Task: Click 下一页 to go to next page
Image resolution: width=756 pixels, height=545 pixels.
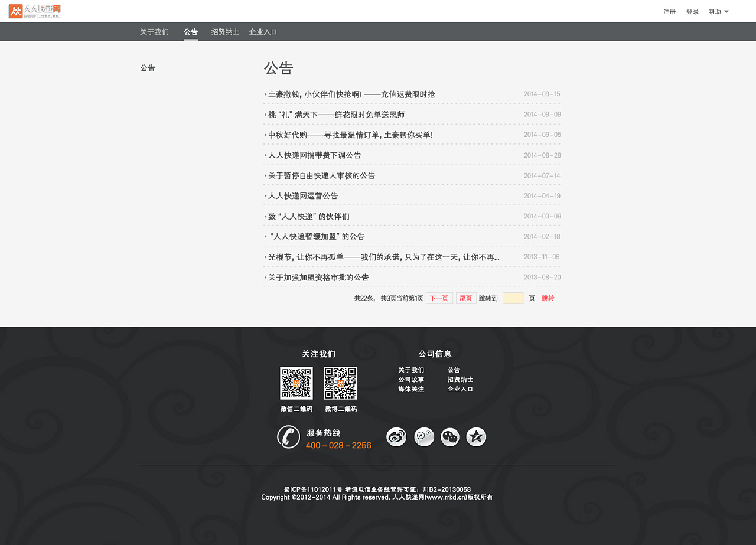Action: tap(439, 298)
